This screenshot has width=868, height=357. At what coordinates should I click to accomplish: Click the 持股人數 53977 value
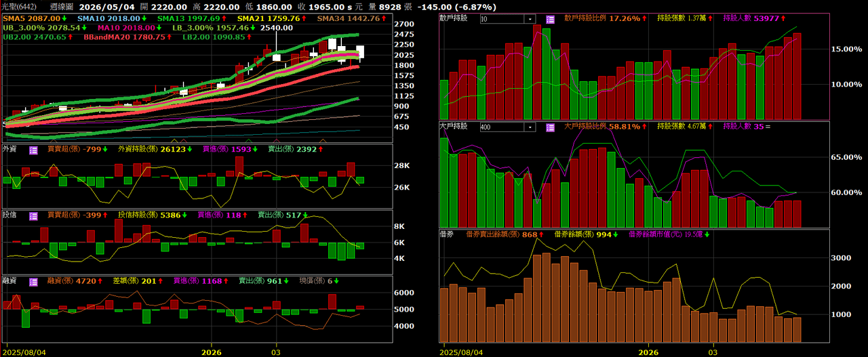tap(753, 18)
